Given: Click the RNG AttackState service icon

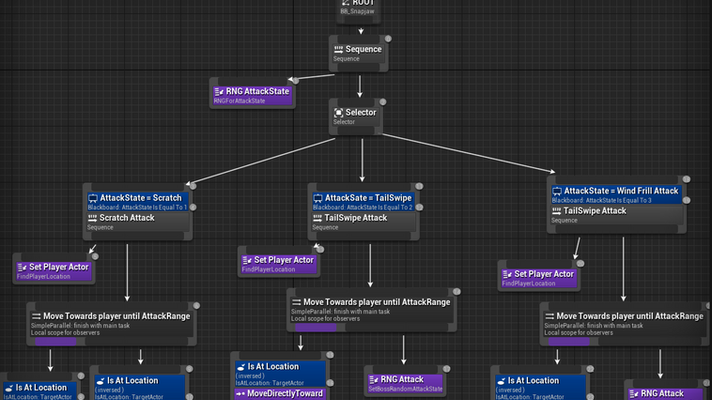Looking at the screenshot, I should click(219, 92).
